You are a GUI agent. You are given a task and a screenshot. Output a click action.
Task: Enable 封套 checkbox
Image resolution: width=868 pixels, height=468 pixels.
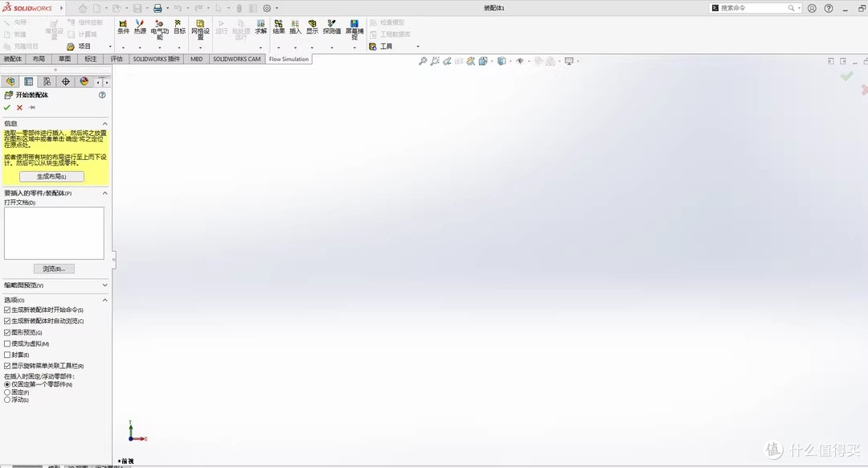[7, 355]
